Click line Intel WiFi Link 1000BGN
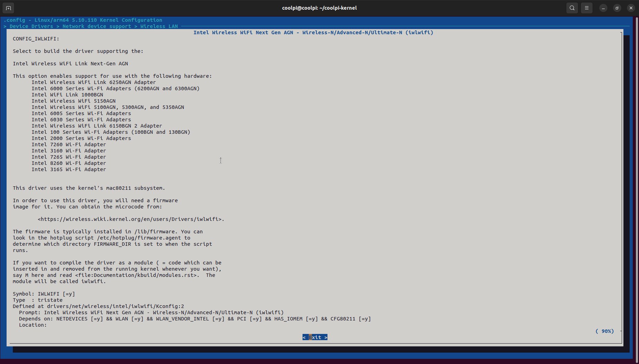Viewport: 639px width, 364px height. (67, 95)
